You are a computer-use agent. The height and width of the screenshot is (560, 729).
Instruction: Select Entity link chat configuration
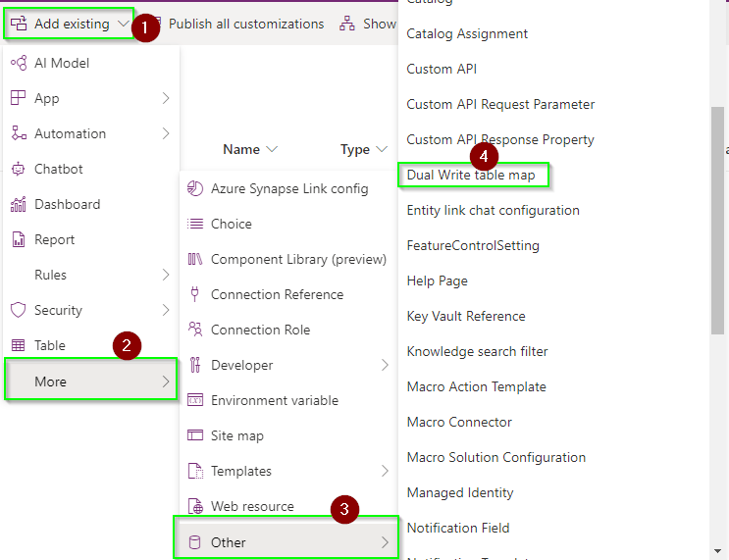click(493, 210)
